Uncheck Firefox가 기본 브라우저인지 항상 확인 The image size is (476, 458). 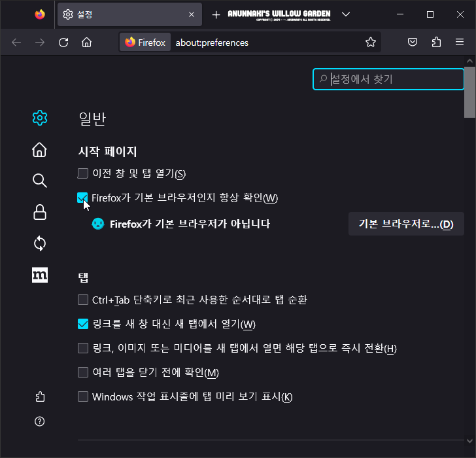pyautogui.click(x=82, y=198)
